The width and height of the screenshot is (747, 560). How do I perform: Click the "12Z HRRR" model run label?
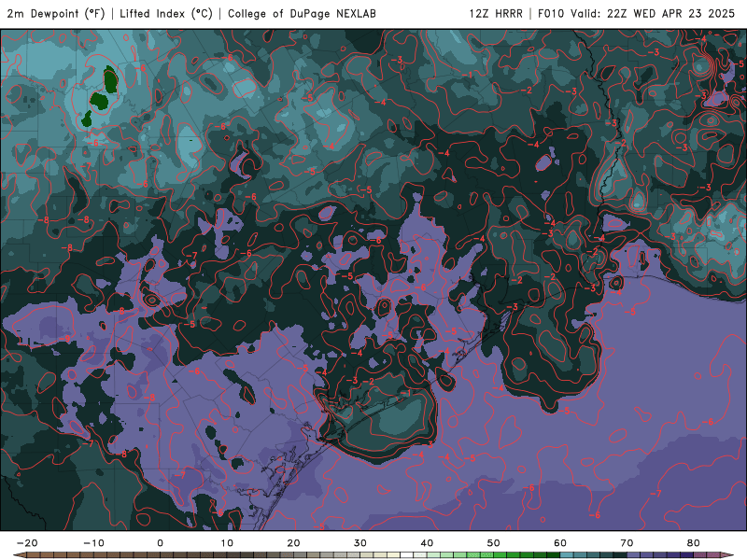pyautogui.click(x=496, y=13)
